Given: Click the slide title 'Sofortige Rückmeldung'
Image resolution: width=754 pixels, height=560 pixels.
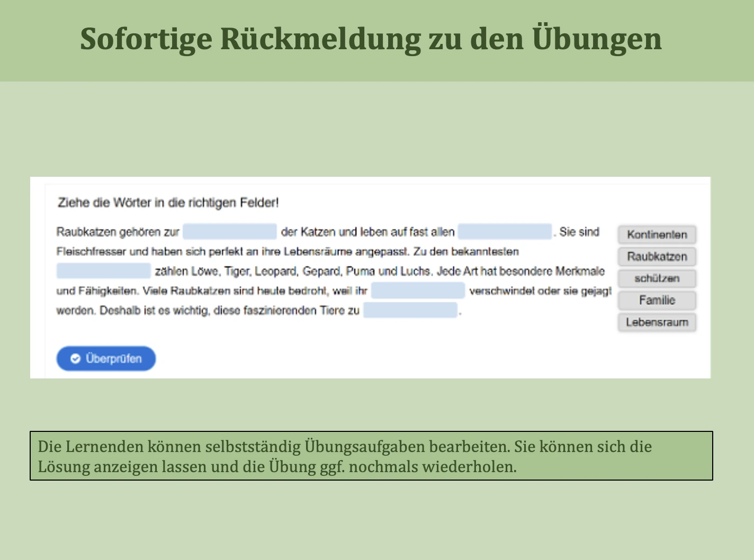Looking at the screenshot, I should point(371,39).
